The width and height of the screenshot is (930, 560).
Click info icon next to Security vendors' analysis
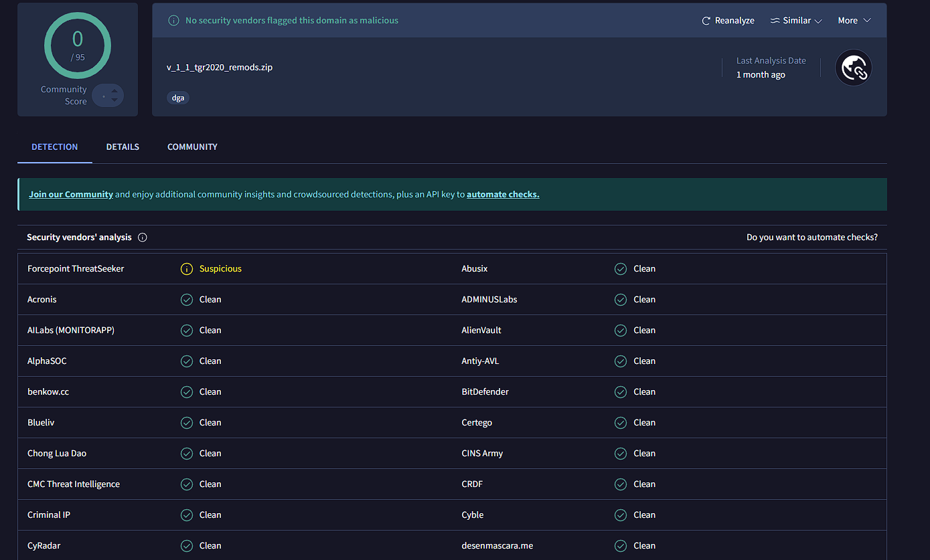tap(143, 238)
